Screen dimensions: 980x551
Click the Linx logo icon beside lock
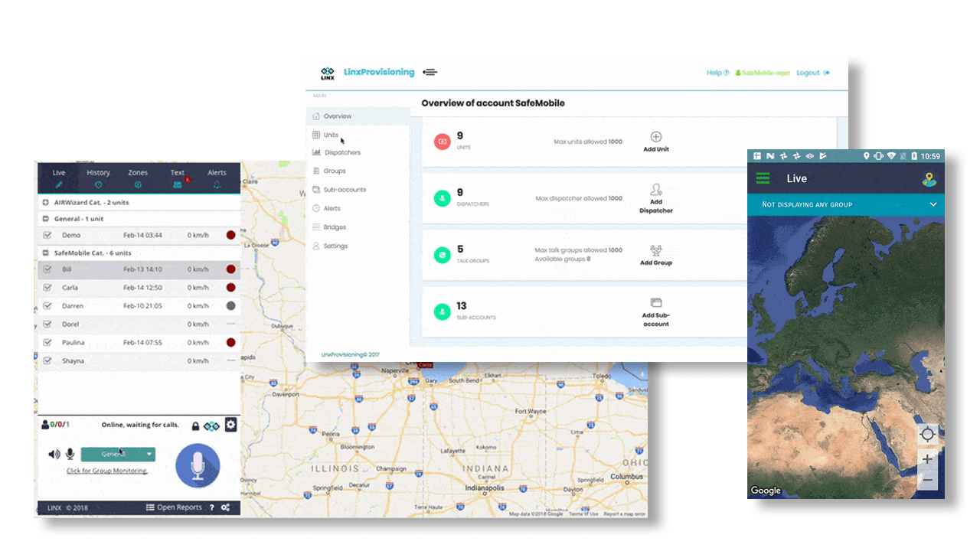(x=212, y=425)
